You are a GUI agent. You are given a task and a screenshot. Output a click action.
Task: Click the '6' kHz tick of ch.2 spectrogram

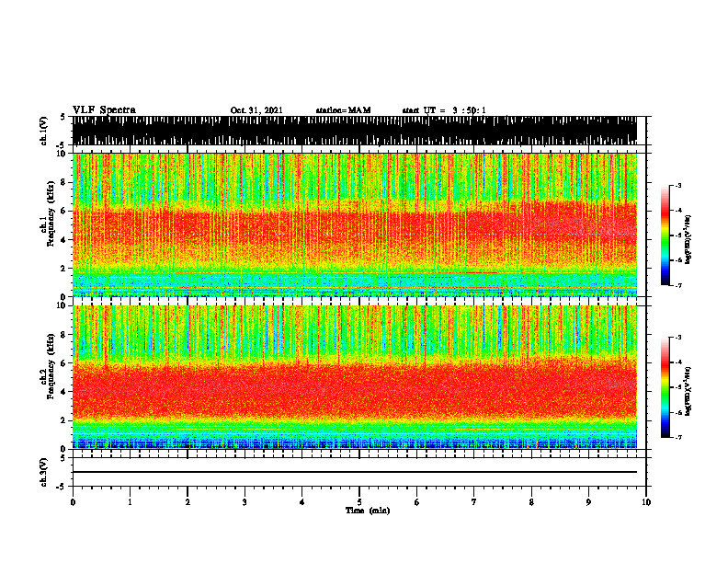click(64, 363)
